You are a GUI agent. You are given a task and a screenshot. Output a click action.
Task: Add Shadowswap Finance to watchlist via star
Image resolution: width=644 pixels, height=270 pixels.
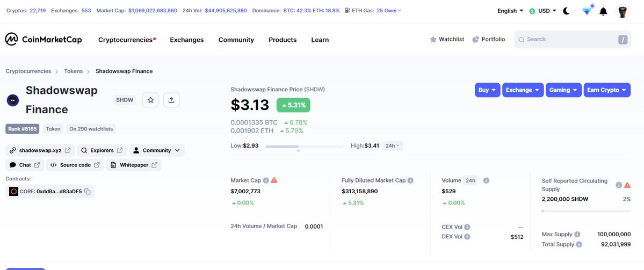[x=150, y=100]
